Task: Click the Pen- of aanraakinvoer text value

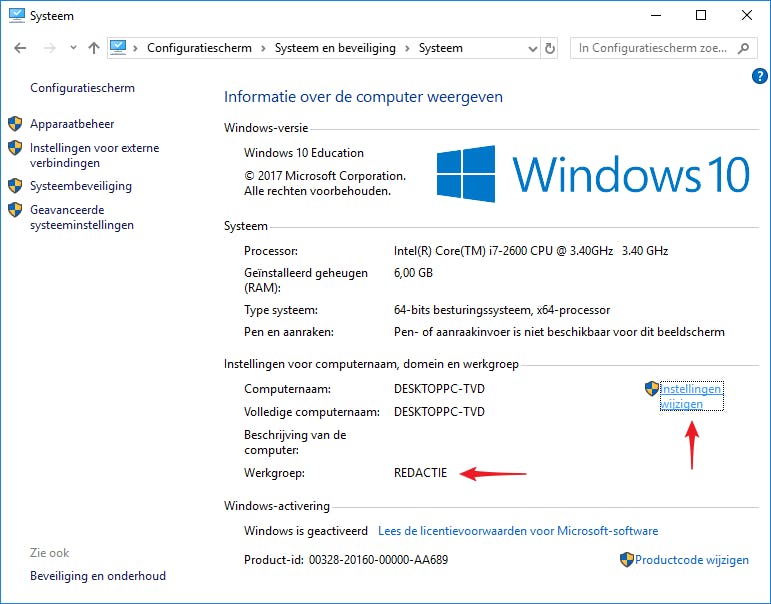Action: pos(559,332)
